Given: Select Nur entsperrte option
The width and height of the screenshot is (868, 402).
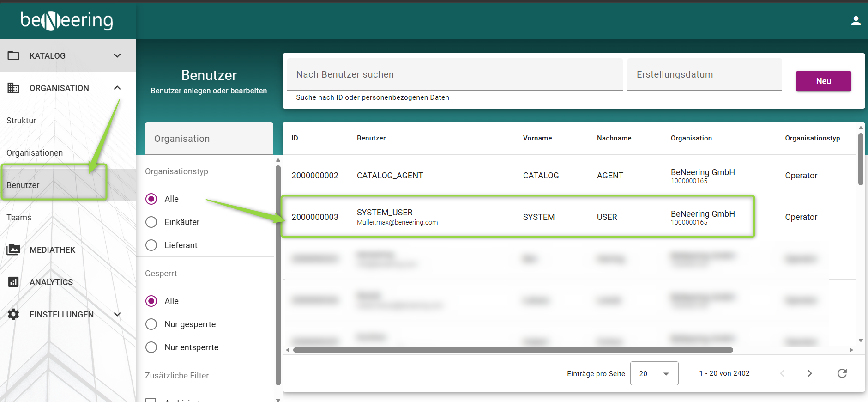Looking at the screenshot, I should click(x=151, y=347).
